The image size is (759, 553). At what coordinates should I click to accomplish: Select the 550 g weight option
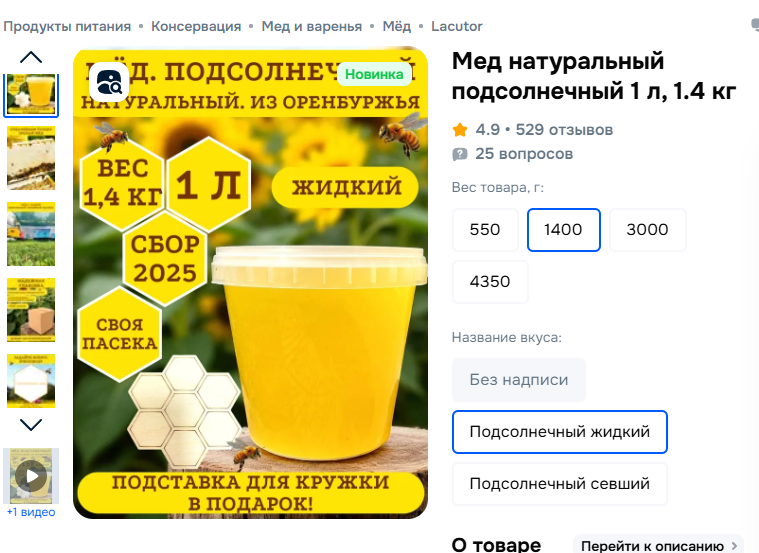point(485,230)
